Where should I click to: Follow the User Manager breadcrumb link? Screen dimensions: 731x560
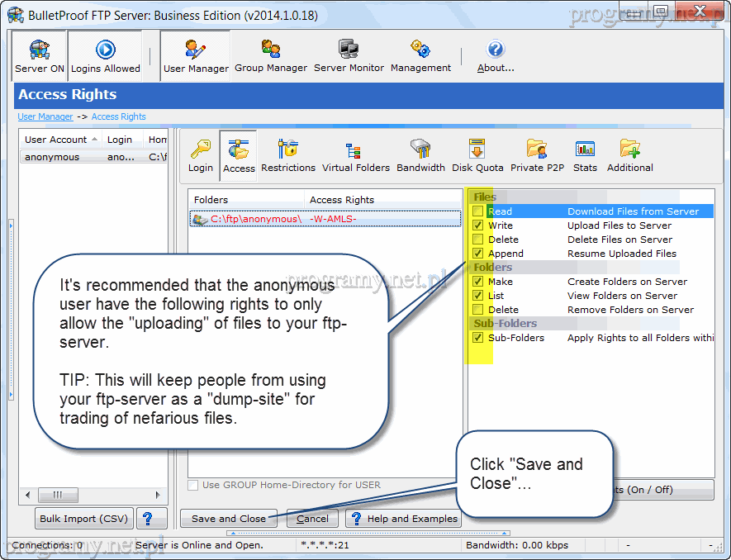tap(45, 117)
